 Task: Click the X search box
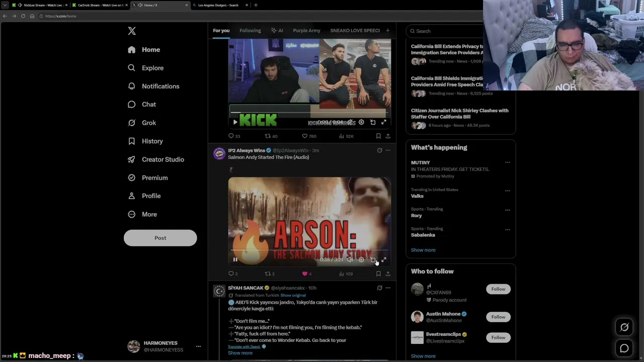(x=445, y=31)
